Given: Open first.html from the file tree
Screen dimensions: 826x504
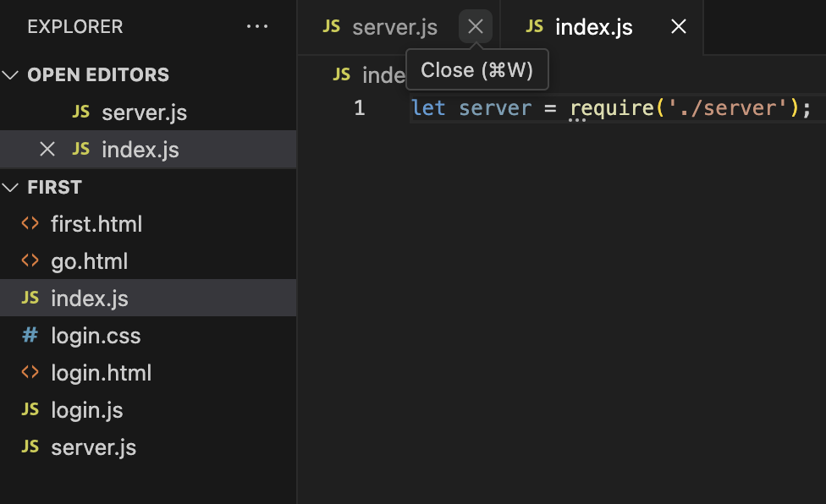Looking at the screenshot, I should [x=96, y=224].
